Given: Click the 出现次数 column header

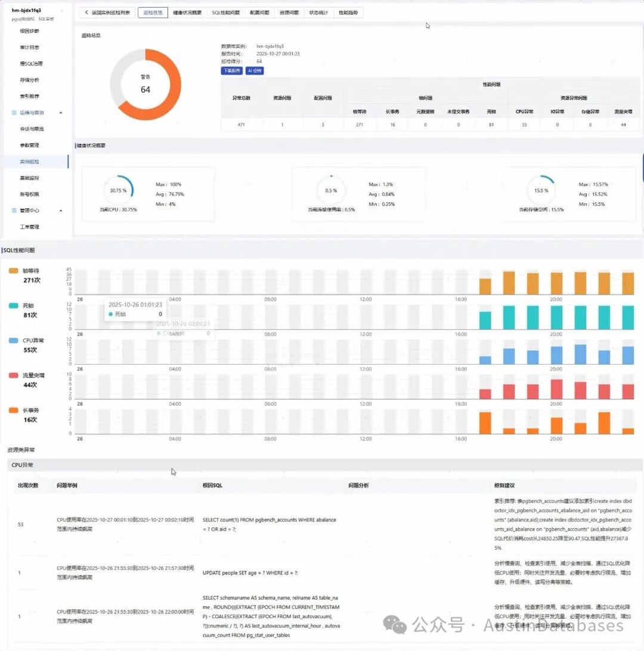Looking at the screenshot, I should (28, 485).
